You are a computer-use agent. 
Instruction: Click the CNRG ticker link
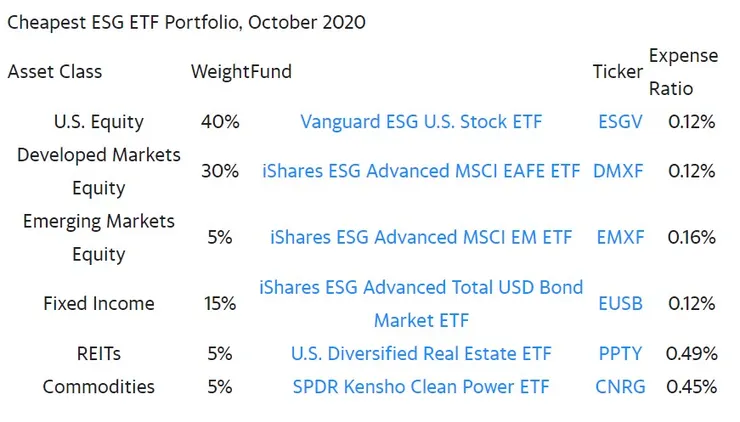click(x=620, y=386)
